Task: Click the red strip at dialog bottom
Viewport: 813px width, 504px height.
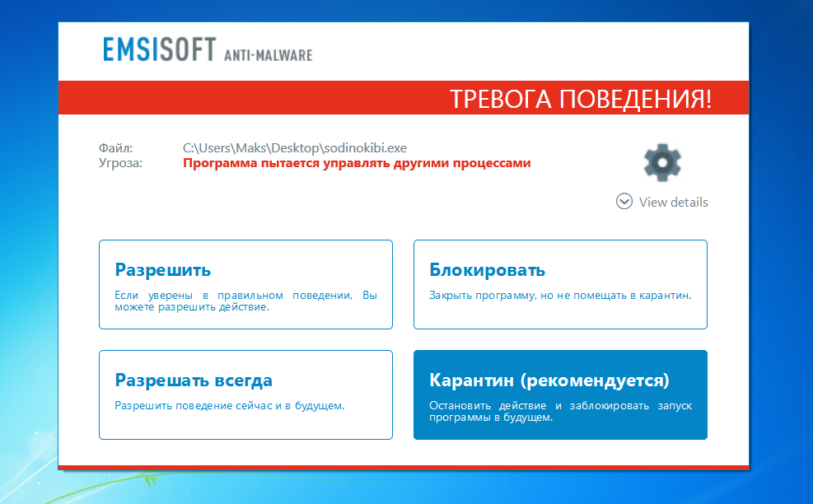Action: 404,467
